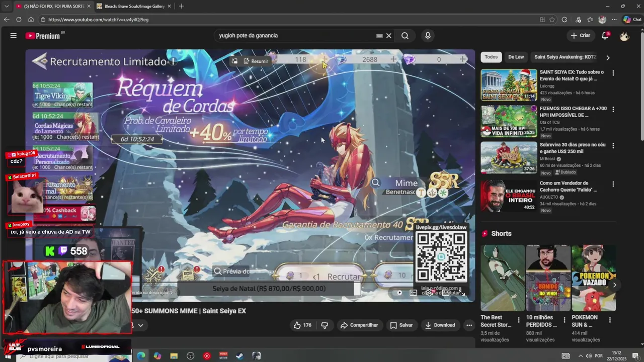Open picture-in-picture icon on the video
The height and width of the screenshot is (362, 644).
[234, 61]
